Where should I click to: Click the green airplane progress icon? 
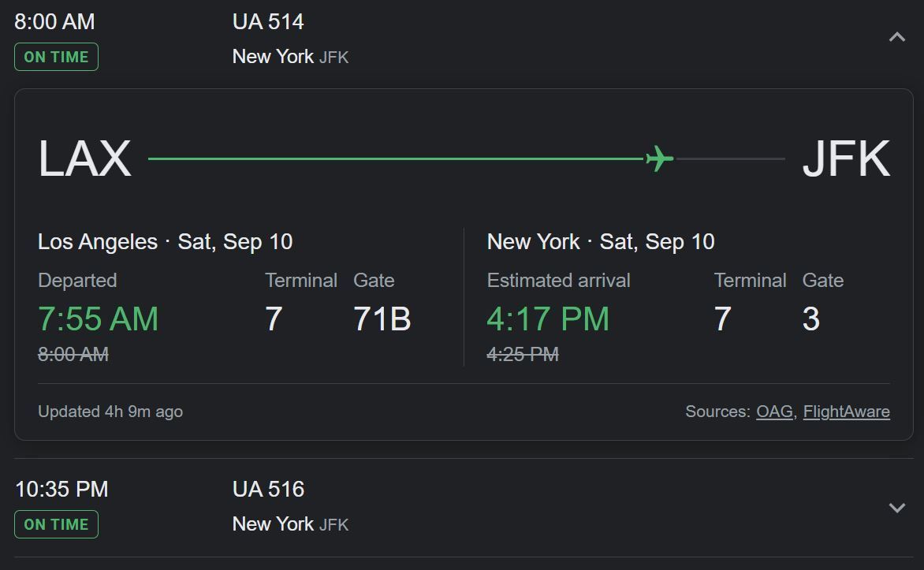[659, 158]
